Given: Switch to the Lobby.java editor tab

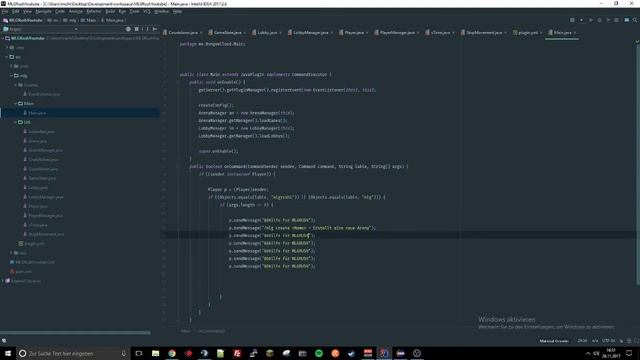Looking at the screenshot, I should (x=267, y=32).
